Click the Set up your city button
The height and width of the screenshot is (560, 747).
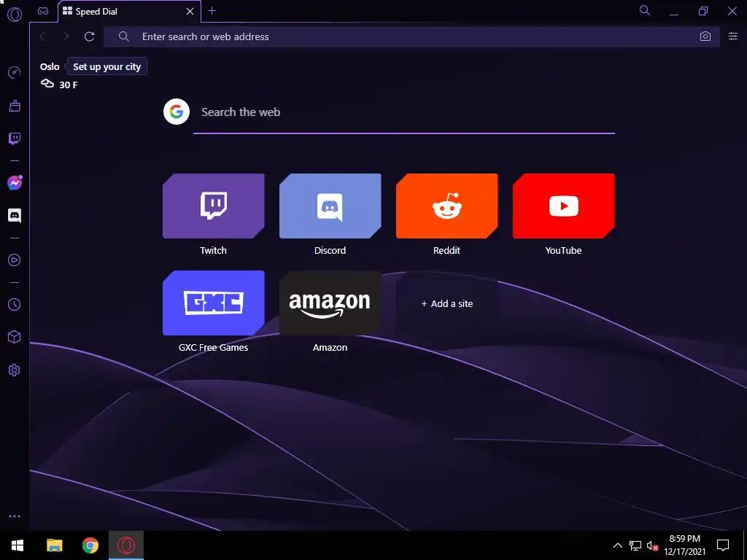tap(107, 66)
